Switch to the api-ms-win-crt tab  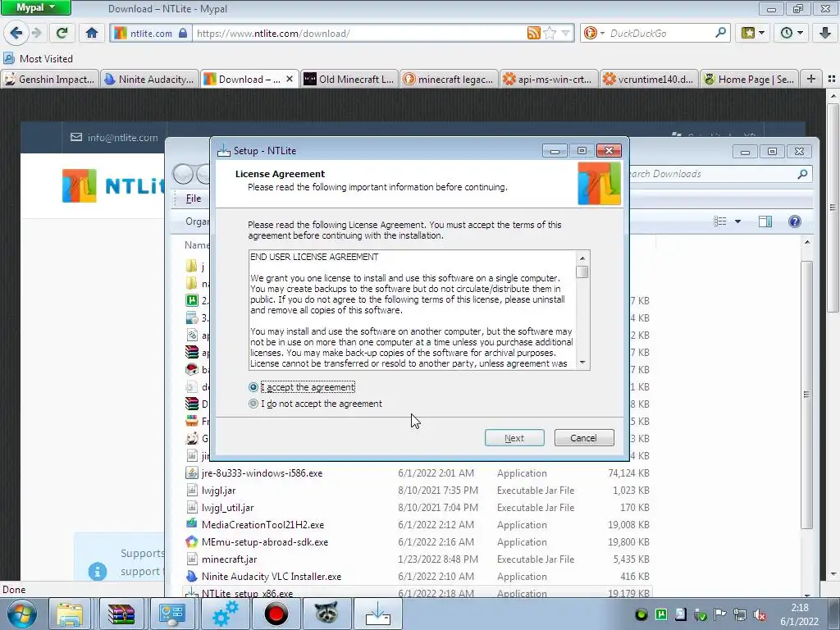pos(549,80)
